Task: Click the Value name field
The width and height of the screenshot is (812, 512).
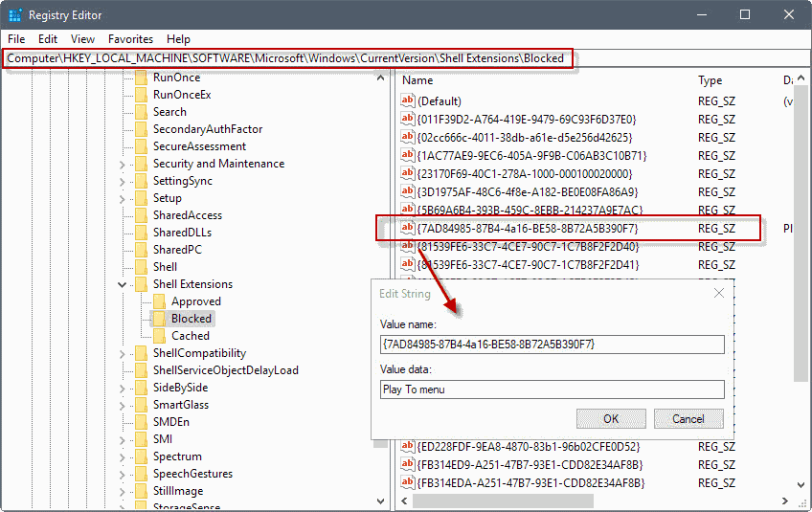Action: tap(553, 345)
